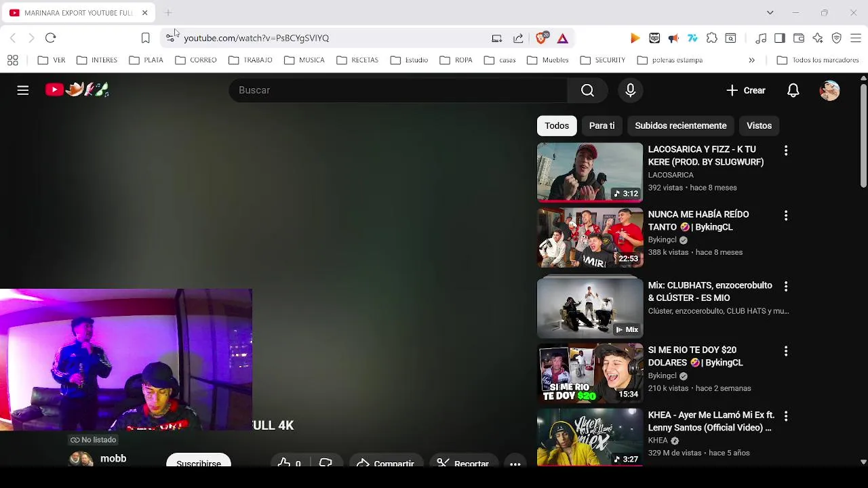
Task: Open the LACOSARICA channel link
Action: click(x=671, y=175)
